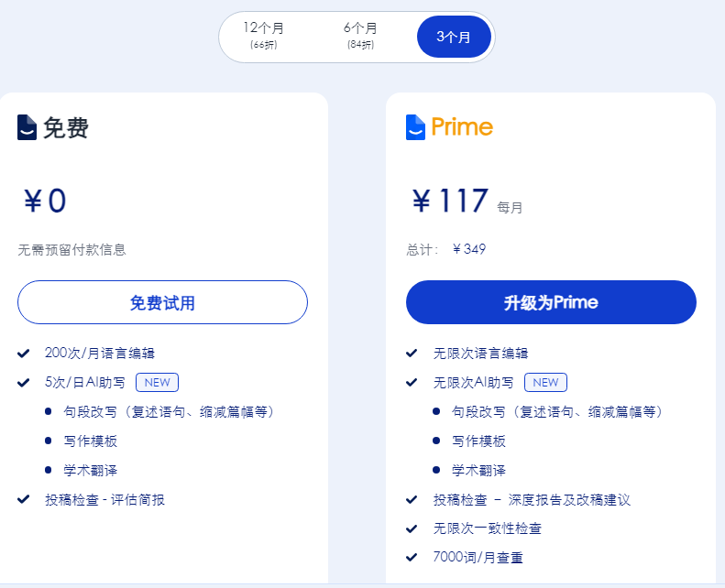
Task: Click the orange Prime plan title
Action: [462, 126]
